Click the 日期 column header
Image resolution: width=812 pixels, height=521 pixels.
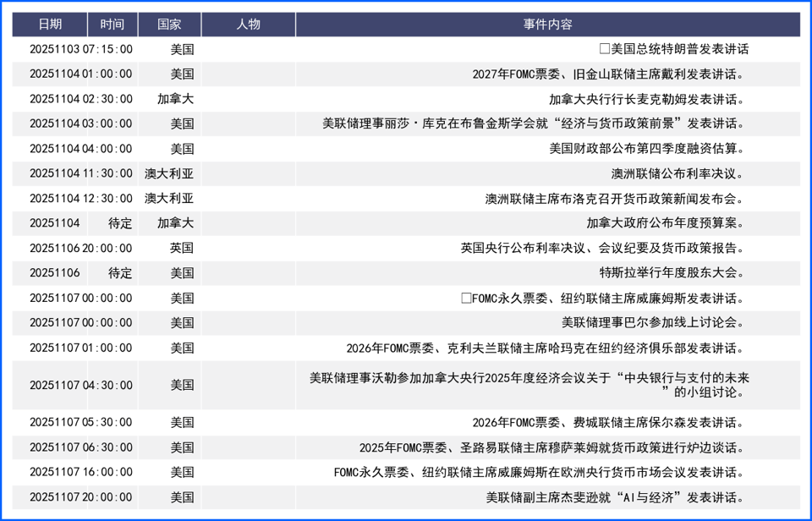coord(51,25)
